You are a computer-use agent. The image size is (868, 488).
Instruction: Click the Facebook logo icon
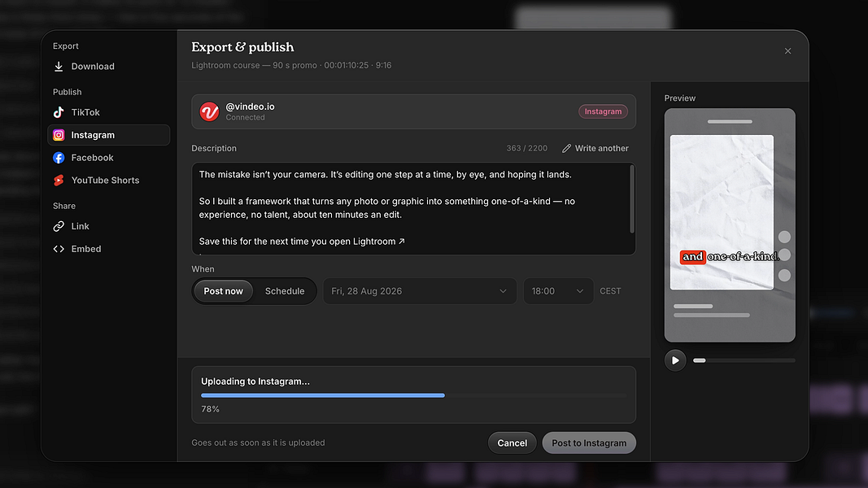click(x=59, y=158)
